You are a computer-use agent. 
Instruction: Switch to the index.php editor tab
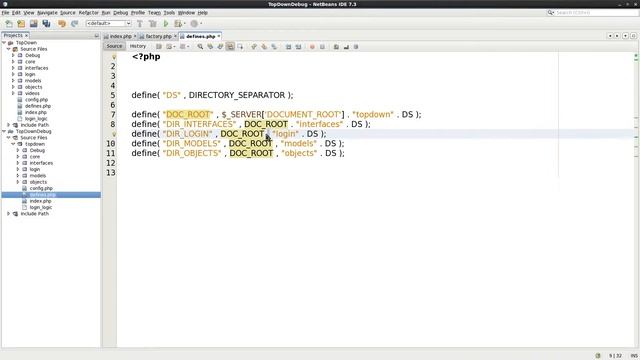coord(120,36)
